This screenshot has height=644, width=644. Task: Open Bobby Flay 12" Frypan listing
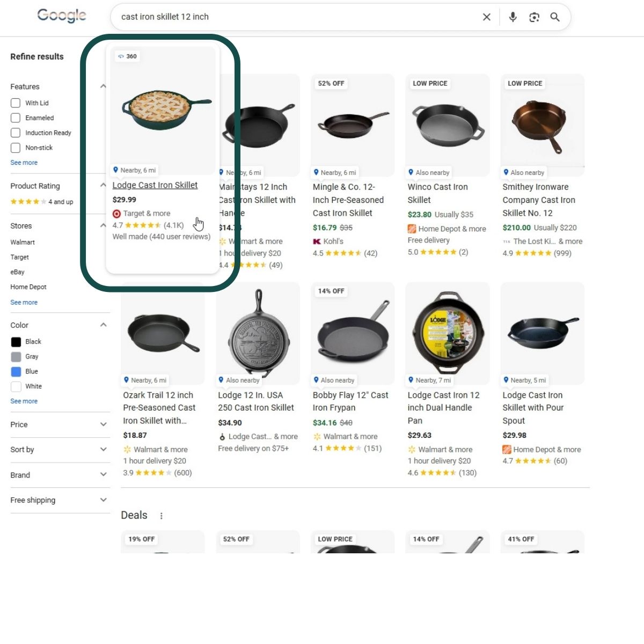click(x=350, y=401)
